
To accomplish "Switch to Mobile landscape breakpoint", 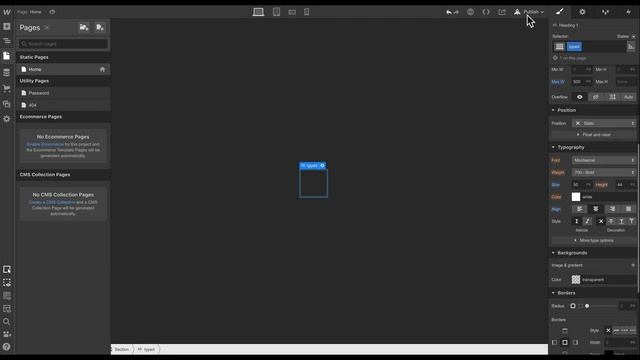I will tap(292, 12).
